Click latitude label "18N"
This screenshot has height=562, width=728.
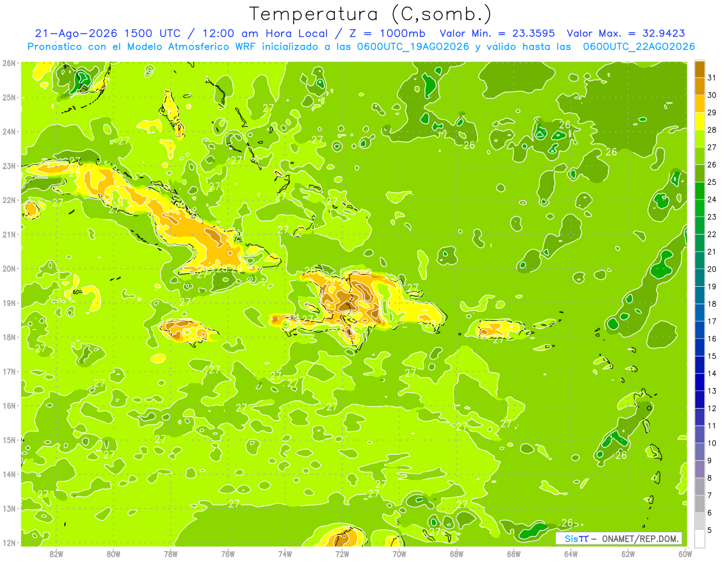tap(9, 337)
